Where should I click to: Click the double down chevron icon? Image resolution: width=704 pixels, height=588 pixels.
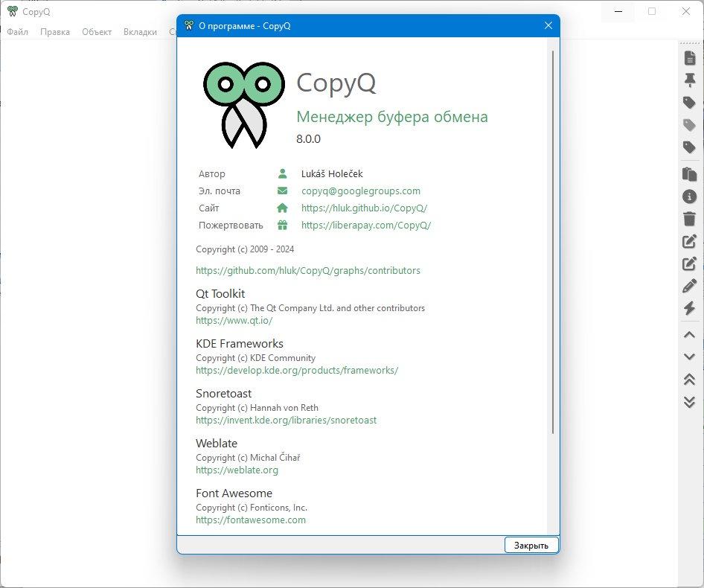[690, 402]
